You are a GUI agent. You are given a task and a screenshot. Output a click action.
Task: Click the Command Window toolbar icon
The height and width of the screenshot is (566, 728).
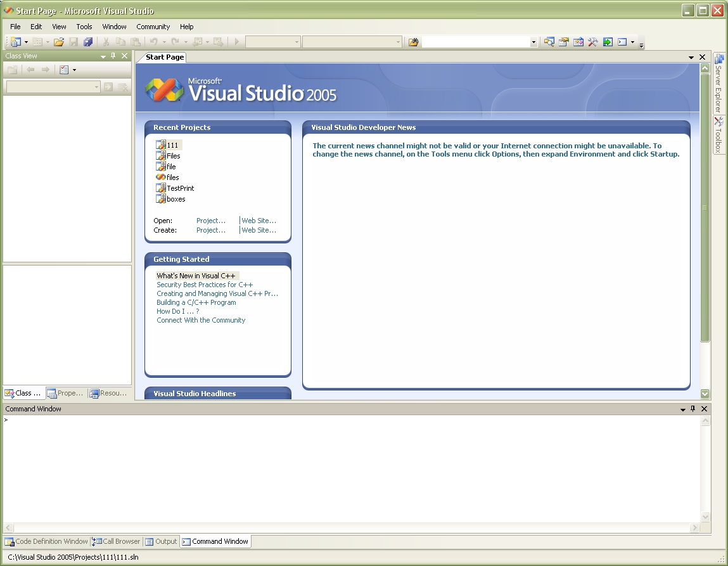point(622,42)
